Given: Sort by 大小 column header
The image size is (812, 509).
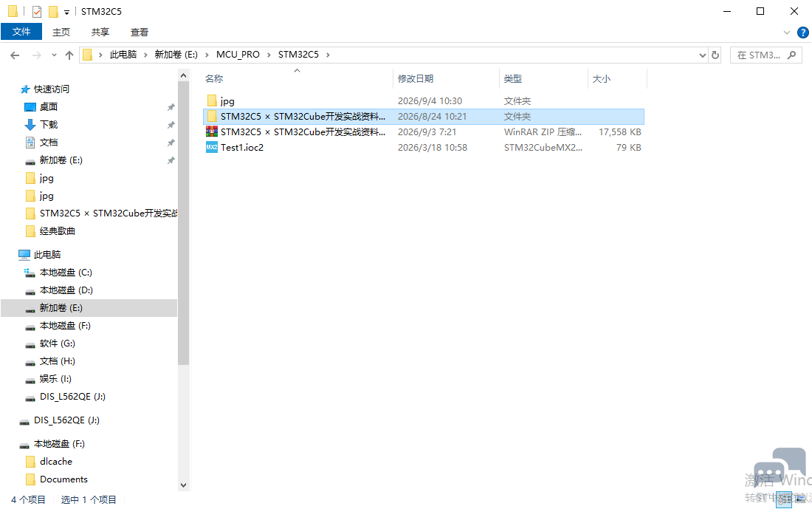Looking at the screenshot, I should tap(601, 79).
